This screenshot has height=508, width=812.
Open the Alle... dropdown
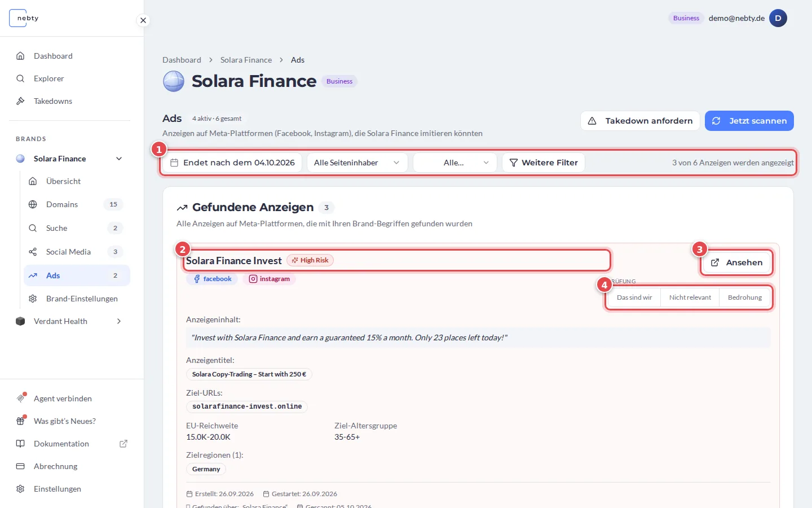point(454,163)
